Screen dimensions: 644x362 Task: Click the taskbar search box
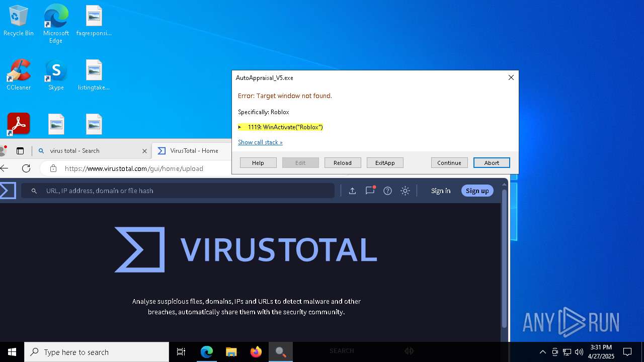[97, 352]
